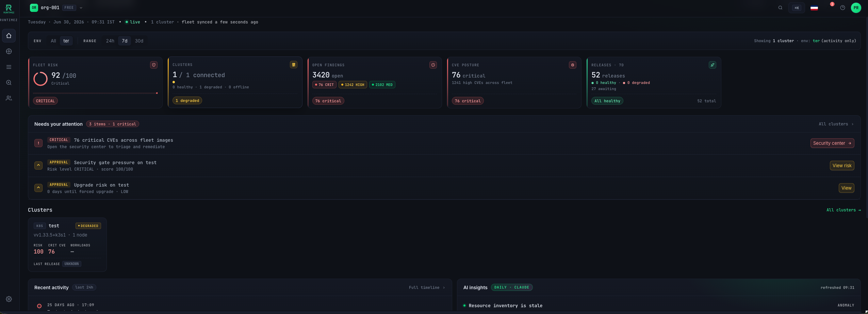The width and height of the screenshot is (868, 314).
Task: Click 76 critical pill on CVE Posture card
Action: 468,101
